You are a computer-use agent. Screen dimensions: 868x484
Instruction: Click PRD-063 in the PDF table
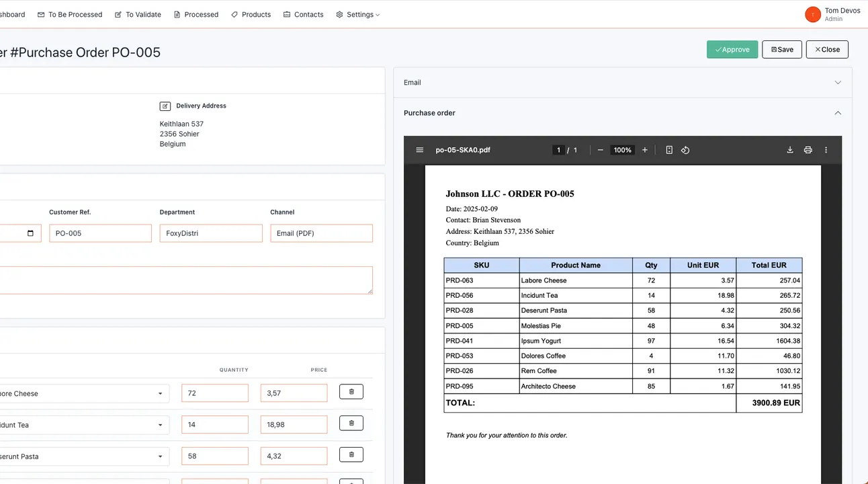(x=460, y=280)
